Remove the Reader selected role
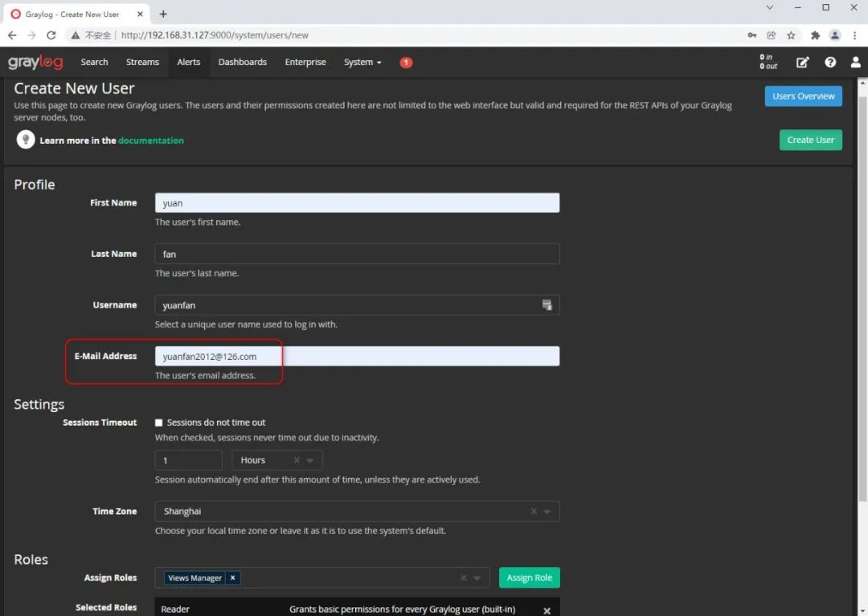This screenshot has height=616, width=868. [x=547, y=610]
